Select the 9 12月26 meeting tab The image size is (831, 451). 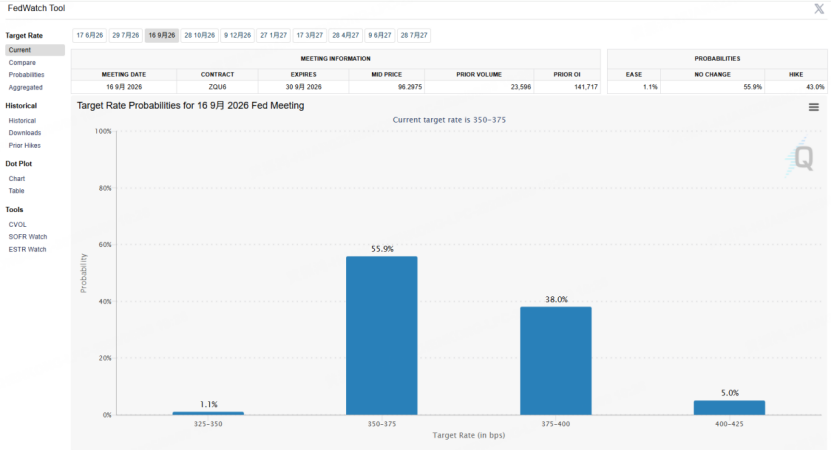(237, 35)
